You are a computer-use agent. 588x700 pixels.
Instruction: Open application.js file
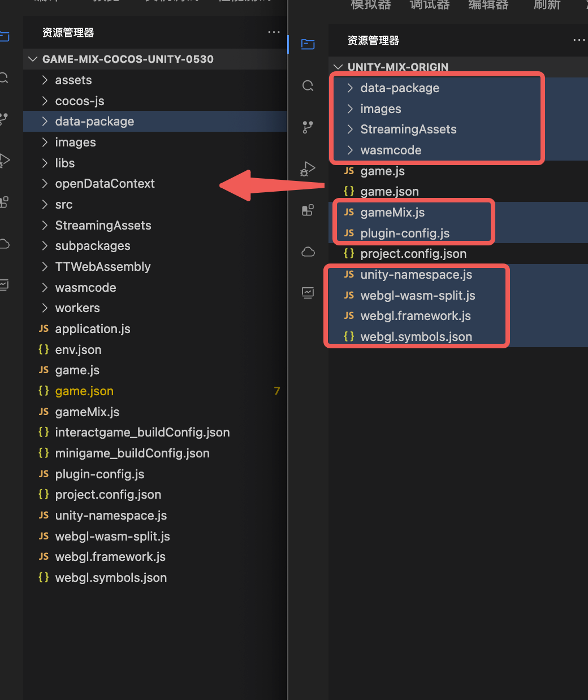[x=93, y=329]
